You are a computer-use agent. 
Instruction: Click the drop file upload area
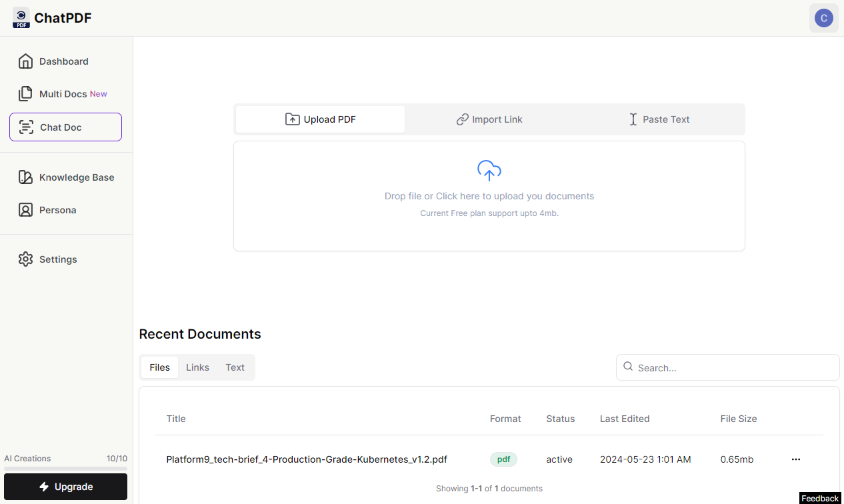[x=489, y=196]
